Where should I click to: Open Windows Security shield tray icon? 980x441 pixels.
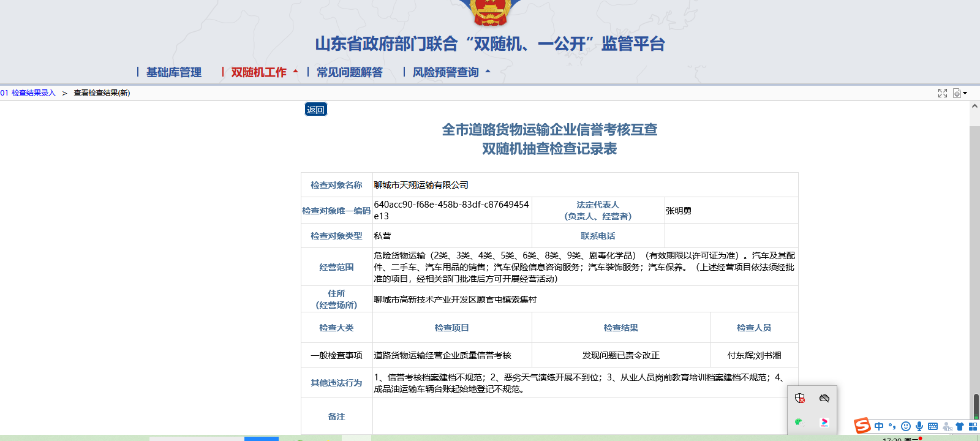click(800, 398)
